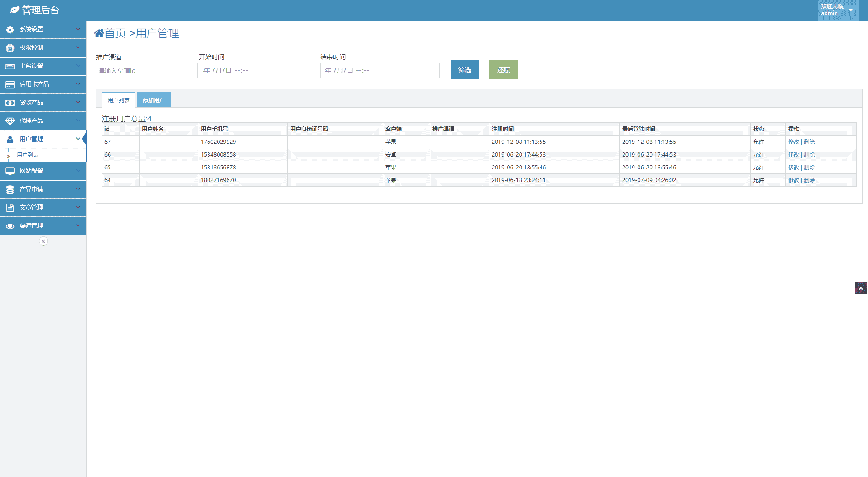Click the lock icon beside 权限控制
The height and width of the screenshot is (477, 868).
pos(10,48)
